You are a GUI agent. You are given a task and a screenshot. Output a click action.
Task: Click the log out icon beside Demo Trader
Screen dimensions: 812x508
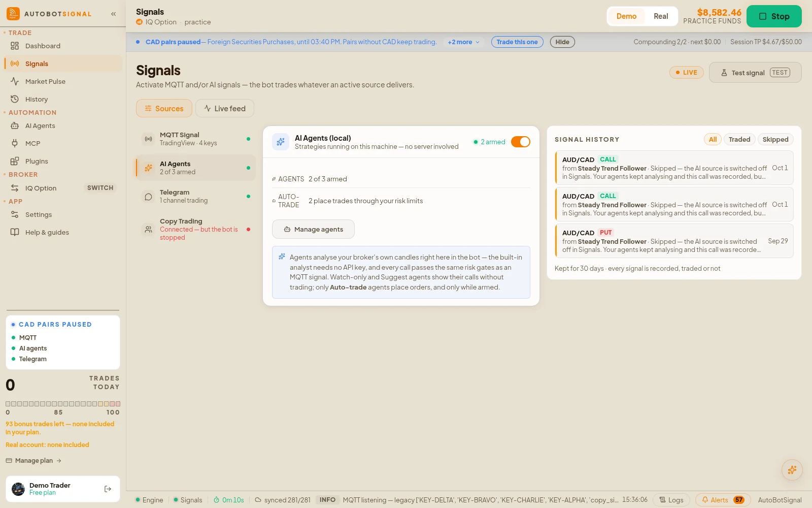[x=108, y=489]
